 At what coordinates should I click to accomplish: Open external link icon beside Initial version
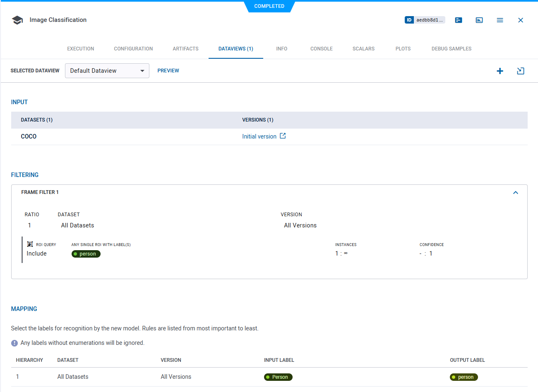click(x=283, y=136)
